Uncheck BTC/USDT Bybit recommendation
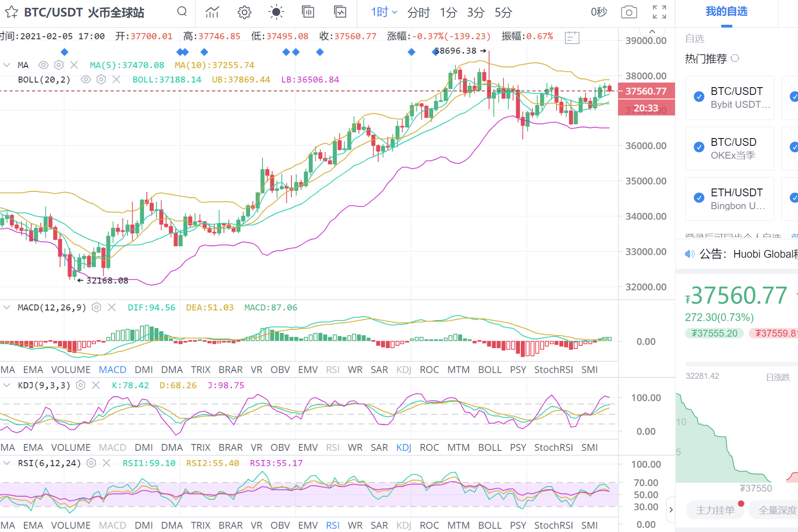The image size is (798, 532). point(699,97)
